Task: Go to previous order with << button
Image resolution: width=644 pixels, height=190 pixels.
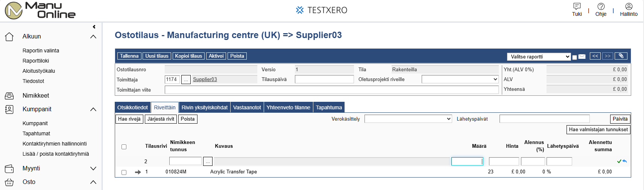Action: pos(595,56)
